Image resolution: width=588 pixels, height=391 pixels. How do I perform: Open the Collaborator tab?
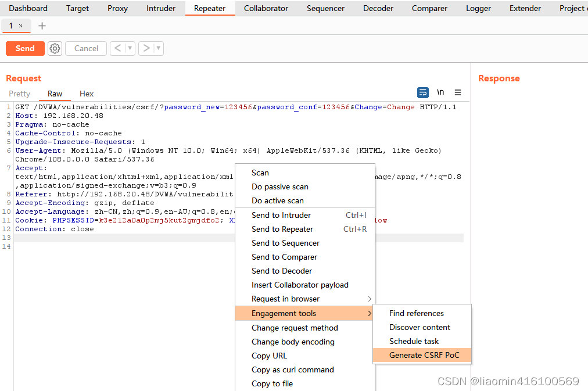266,8
